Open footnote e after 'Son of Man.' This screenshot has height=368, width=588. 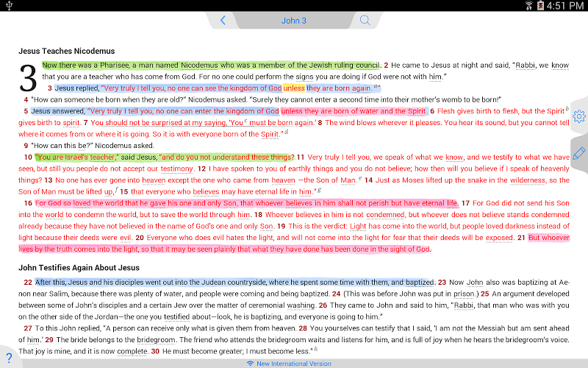click(x=360, y=178)
